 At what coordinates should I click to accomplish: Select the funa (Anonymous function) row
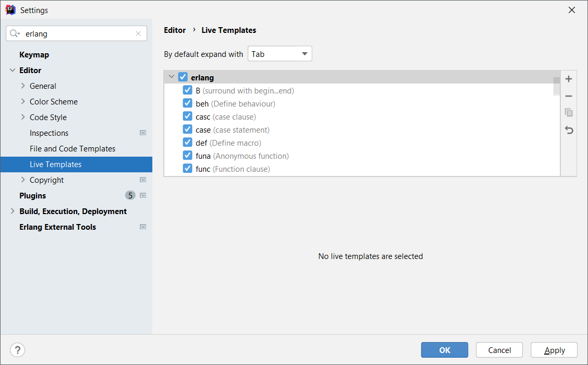362,156
